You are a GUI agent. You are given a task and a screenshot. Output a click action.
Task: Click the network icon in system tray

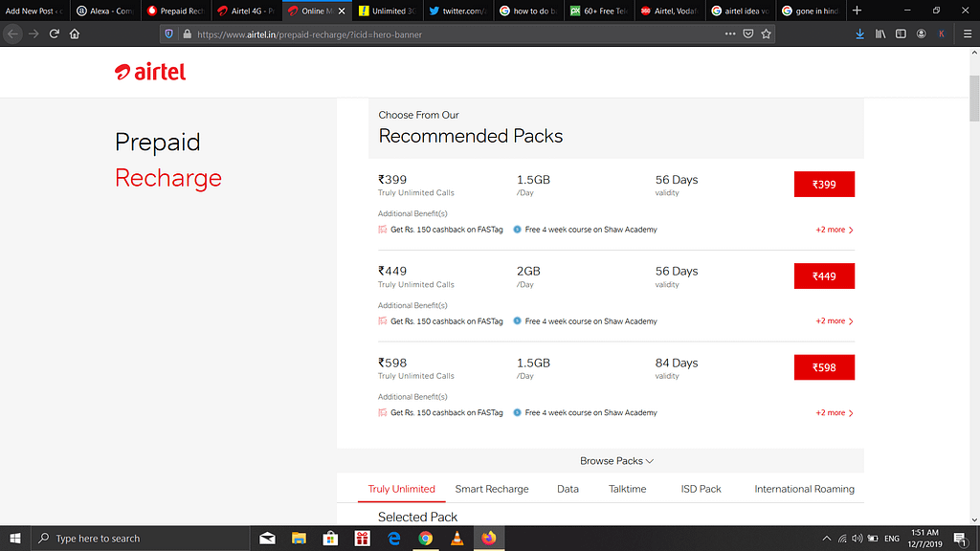tap(842, 539)
